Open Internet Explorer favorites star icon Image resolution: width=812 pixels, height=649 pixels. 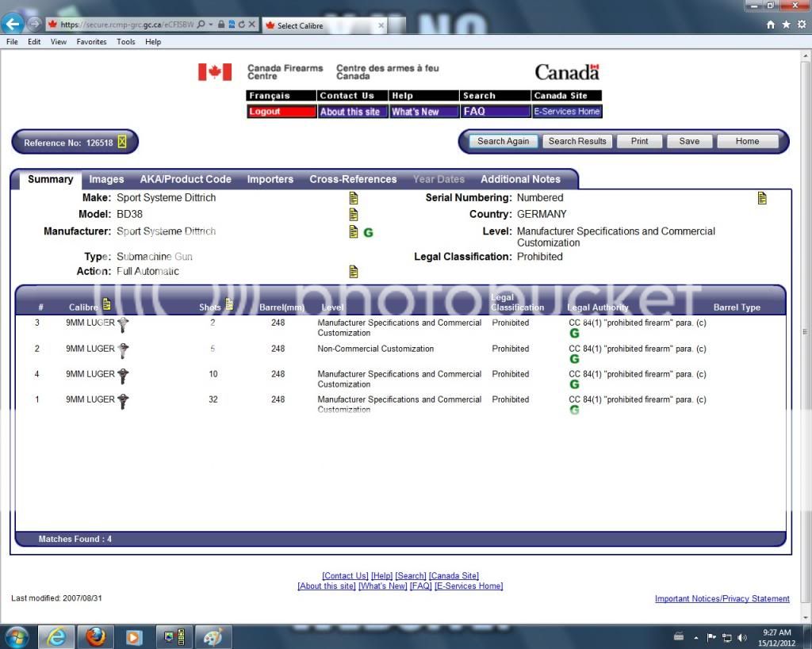click(786, 25)
